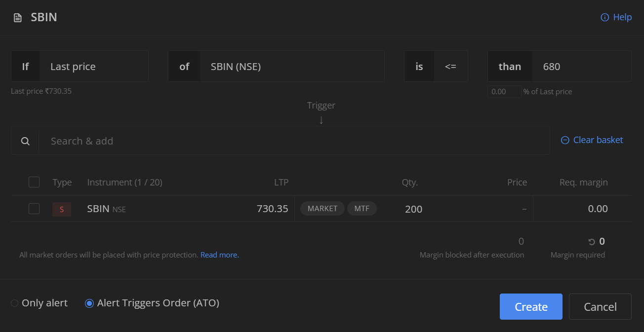644x332 pixels.
Task: Open Help via the info icon
Action: coord(604,17)
